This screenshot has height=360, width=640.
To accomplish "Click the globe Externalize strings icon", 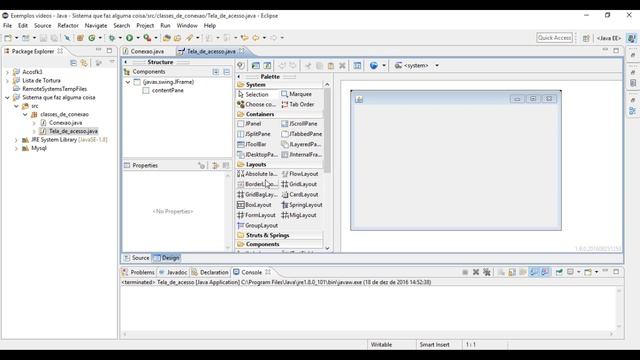I will [373, 65].
